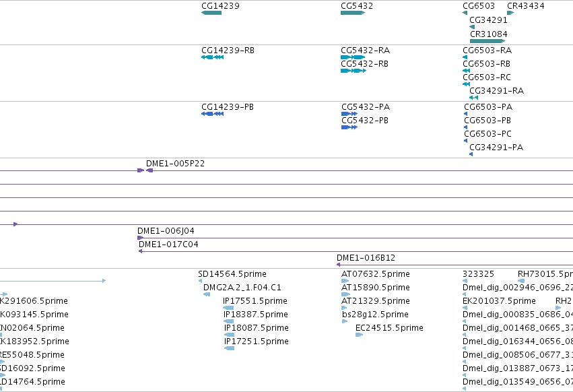The height and width of the screenshot is (392, 573).
Task: Select the CG5432-PB protein glyph
Action: [349, 127]
